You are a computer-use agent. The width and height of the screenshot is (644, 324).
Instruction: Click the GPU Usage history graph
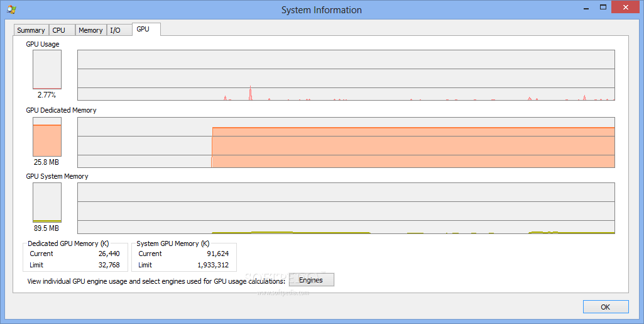tap(346, 75)
